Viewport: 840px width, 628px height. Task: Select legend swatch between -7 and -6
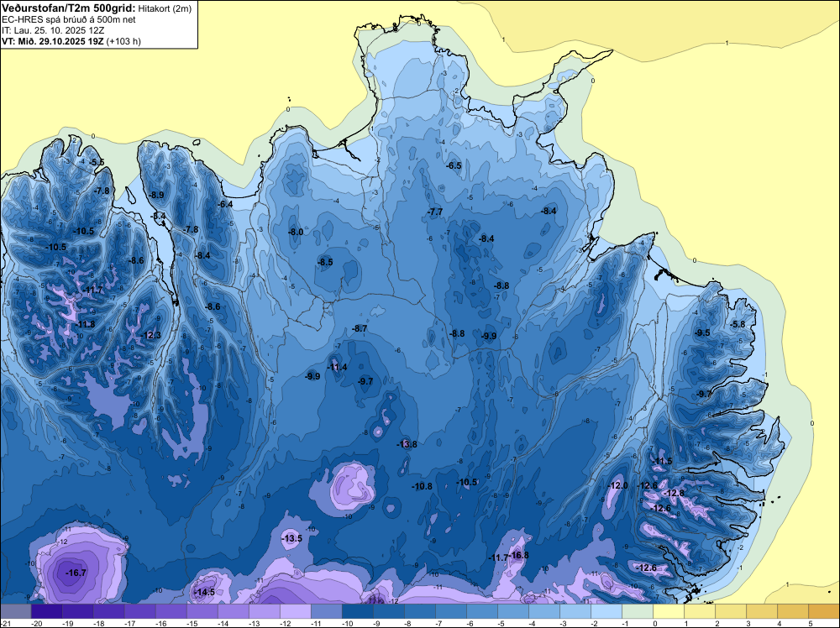tap(451, 611)
